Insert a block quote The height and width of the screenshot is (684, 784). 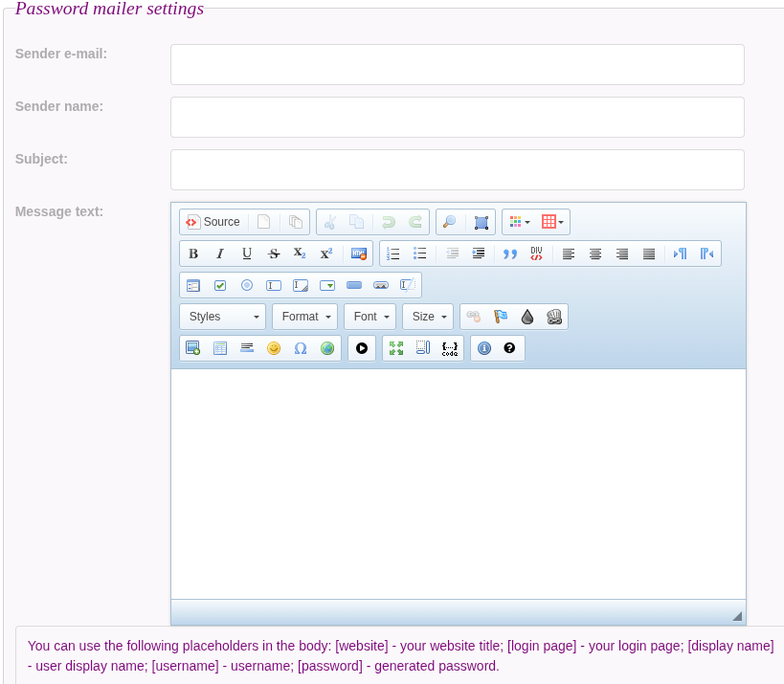pyautogui.click(x=509, y=254)
